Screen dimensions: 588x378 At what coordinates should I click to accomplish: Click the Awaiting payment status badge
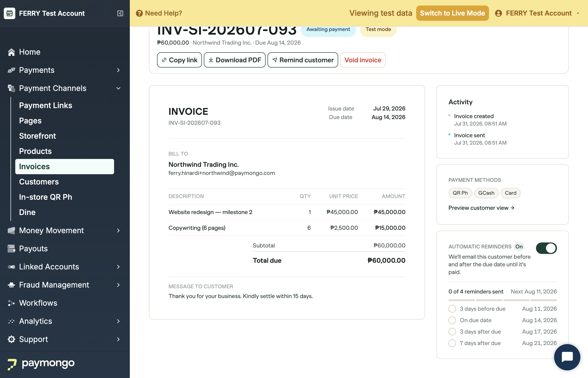[328, 30]
